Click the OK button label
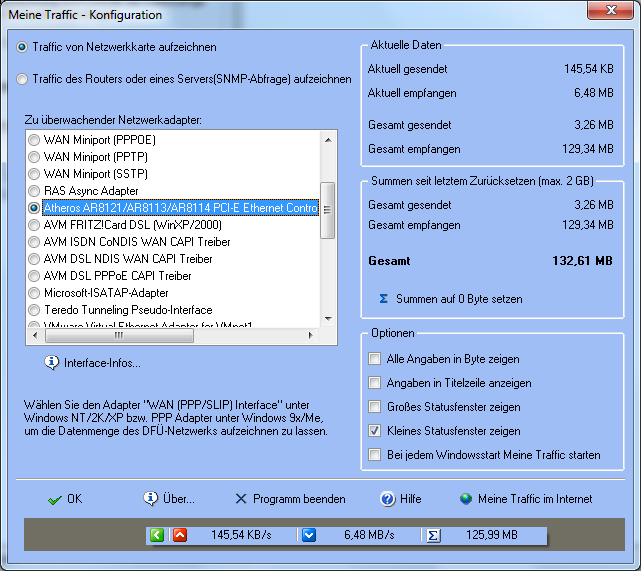The width and height of the screenshot is (641, 571). pyautogui.click(x=74, y=499)
